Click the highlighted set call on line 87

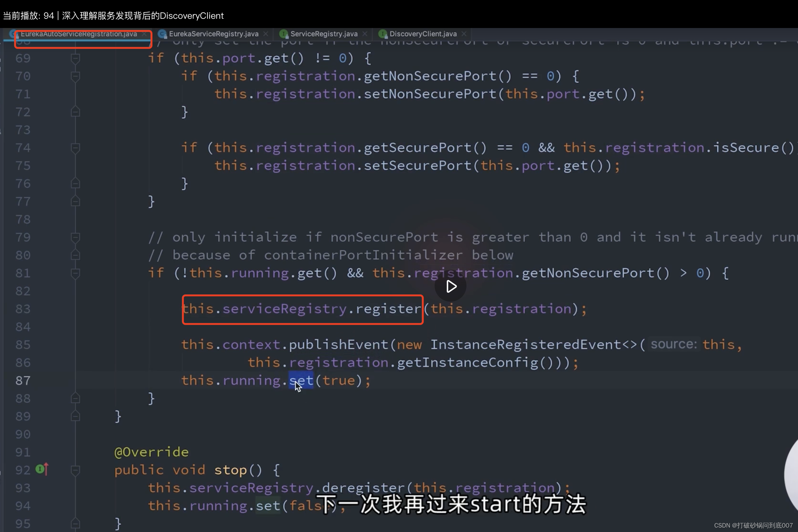301,381
